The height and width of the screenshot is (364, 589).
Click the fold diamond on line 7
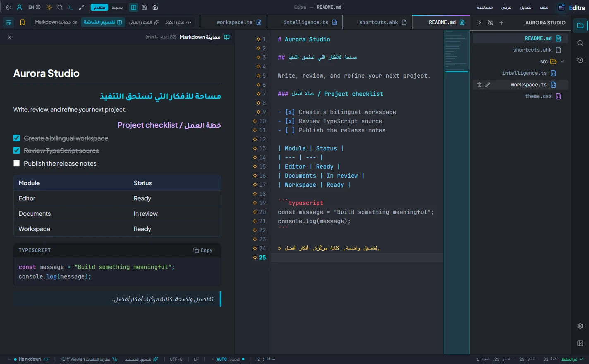click(x=258, y=94)
